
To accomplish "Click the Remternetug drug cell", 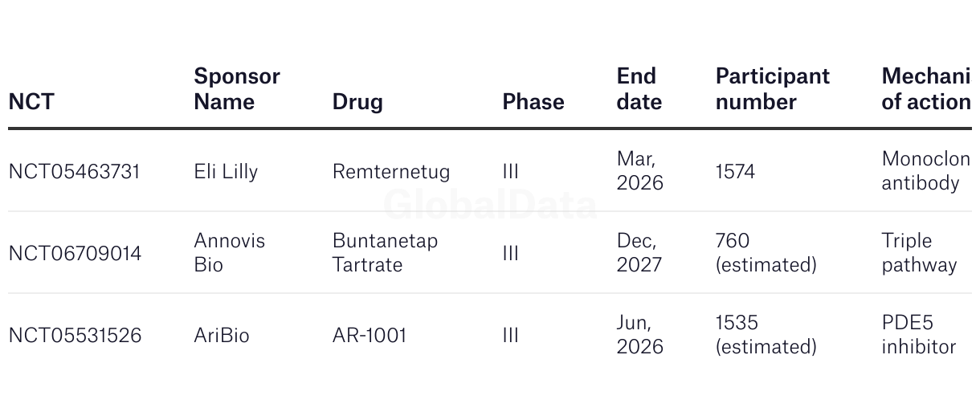I will pyautogui.click(x=391, y=172).
